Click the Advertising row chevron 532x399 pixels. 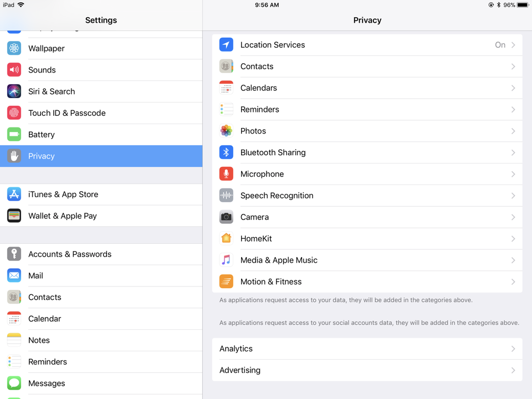pos(513,370)
